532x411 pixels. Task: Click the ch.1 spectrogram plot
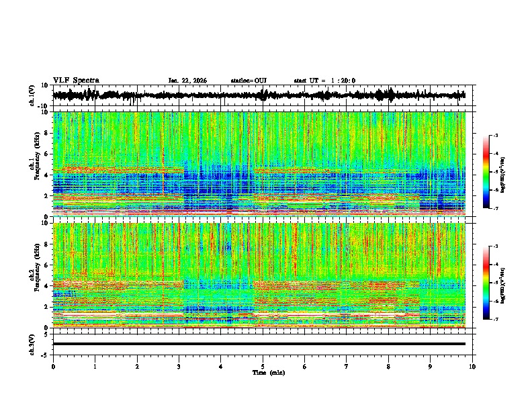[x=259, y=164]
